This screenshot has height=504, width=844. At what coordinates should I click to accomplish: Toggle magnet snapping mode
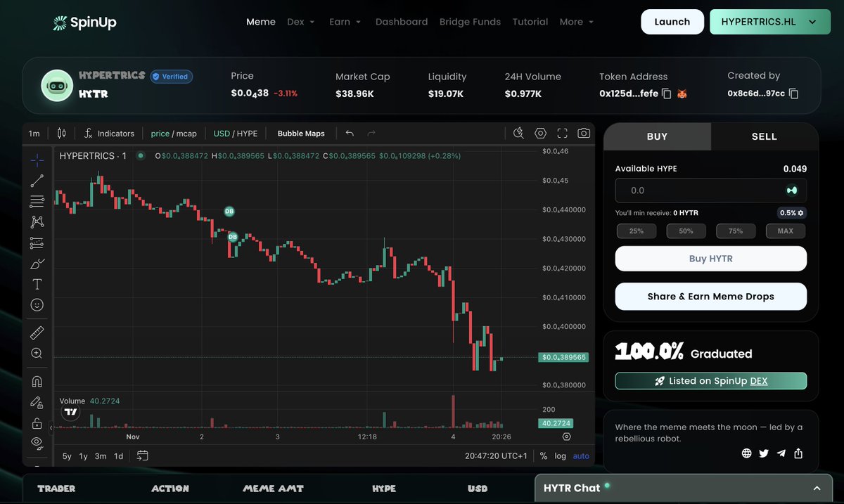pyautogui.click(x=37, y=382)
